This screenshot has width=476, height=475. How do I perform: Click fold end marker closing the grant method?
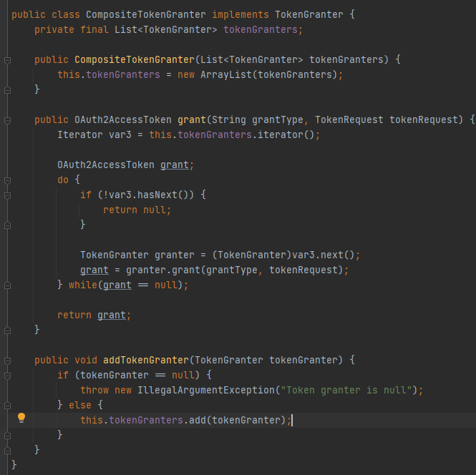[8, 330]
